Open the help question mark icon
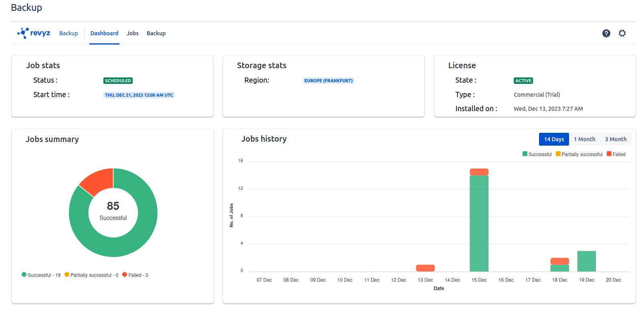The width and height of the screenshot is (644, 327). click(x=606, y=33)
